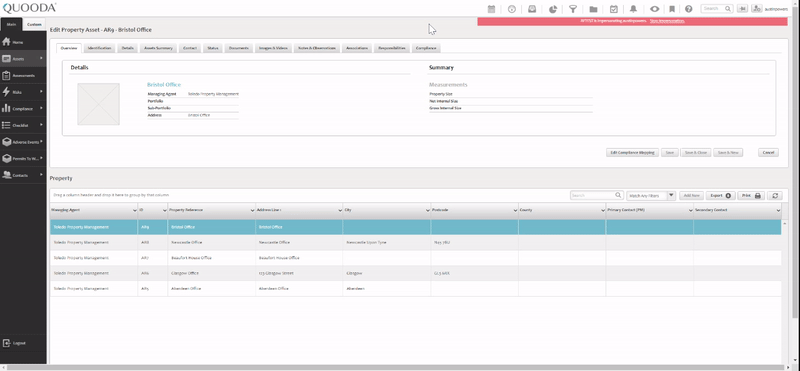Click the clock icon in top toolbar

pyautogui.click(x=512, y=9)
